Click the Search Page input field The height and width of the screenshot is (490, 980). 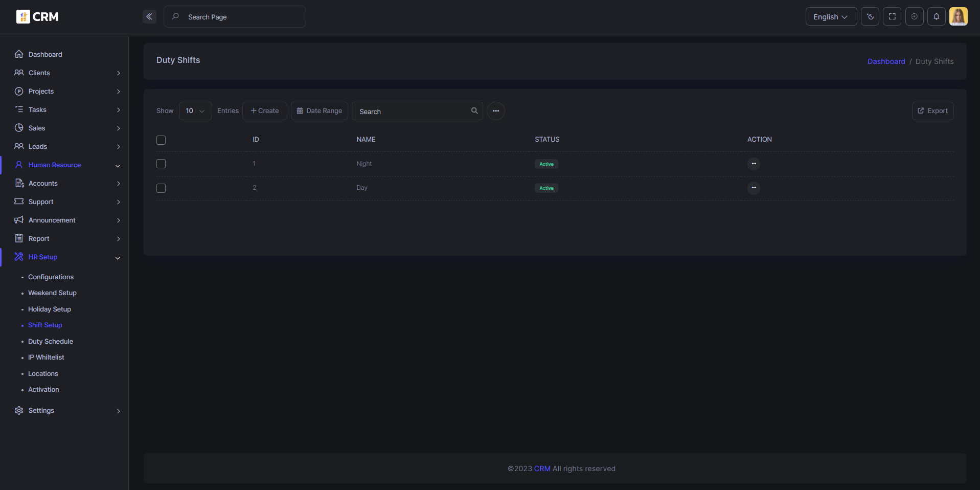pos(235,16)
